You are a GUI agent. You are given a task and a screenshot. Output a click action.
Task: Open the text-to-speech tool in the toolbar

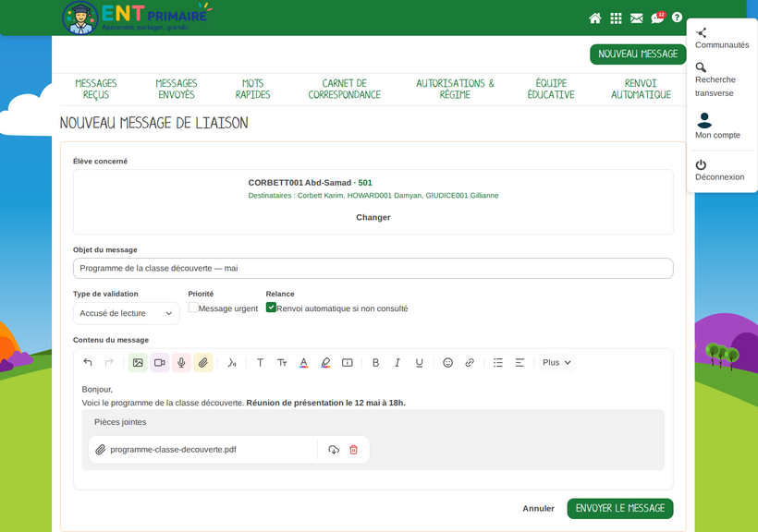click(232, 362)
